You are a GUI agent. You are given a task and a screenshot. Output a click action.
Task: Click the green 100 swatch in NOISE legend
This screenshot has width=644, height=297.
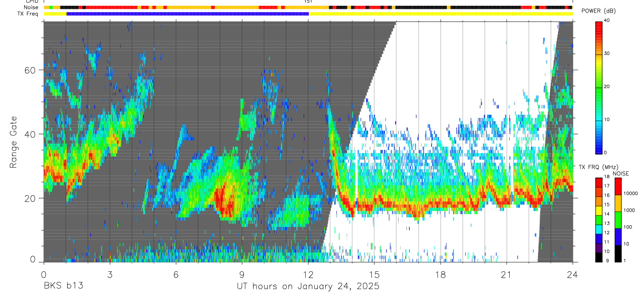coord(617,220)
